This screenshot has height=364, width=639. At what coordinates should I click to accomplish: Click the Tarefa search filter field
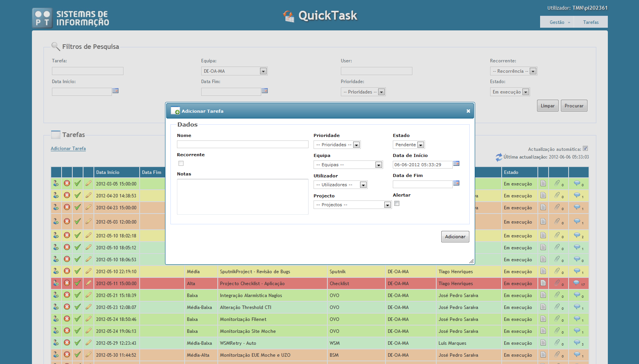click(88, 71)
